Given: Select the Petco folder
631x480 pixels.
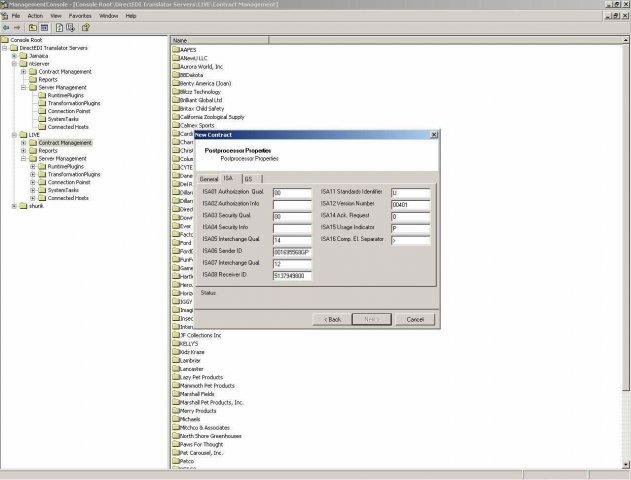Looking at the screenshot, I should pos(183,461).
